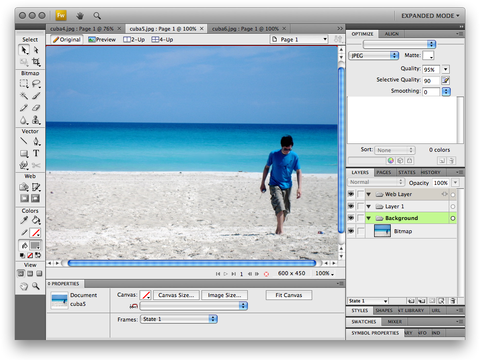
Task: Select the Rubber Stamp tool
Action: (x=36, y=120)
